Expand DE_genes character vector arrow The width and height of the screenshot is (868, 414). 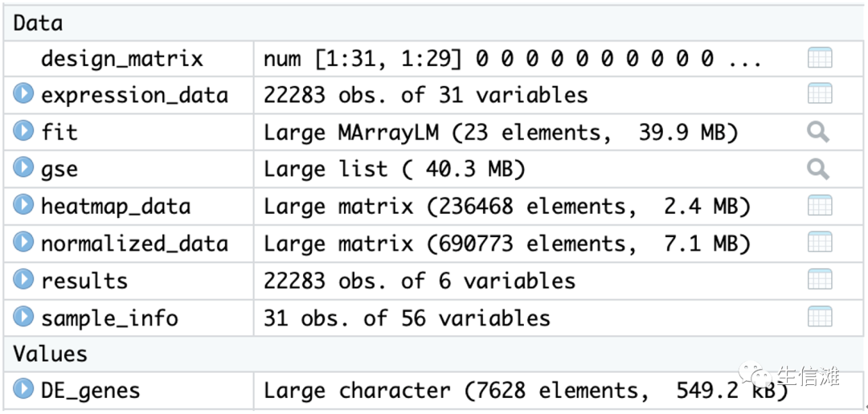[x=23, y=391]
